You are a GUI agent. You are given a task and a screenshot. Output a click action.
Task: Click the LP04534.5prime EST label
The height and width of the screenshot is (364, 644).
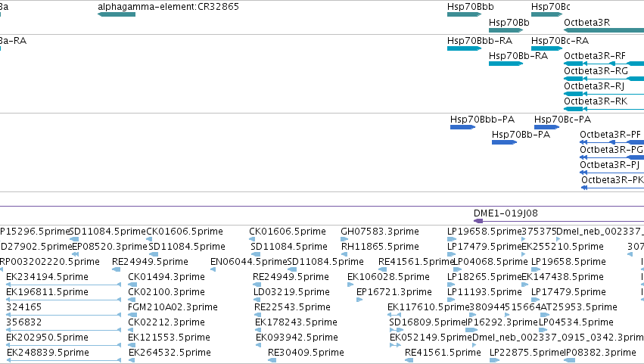click(576, 322)
